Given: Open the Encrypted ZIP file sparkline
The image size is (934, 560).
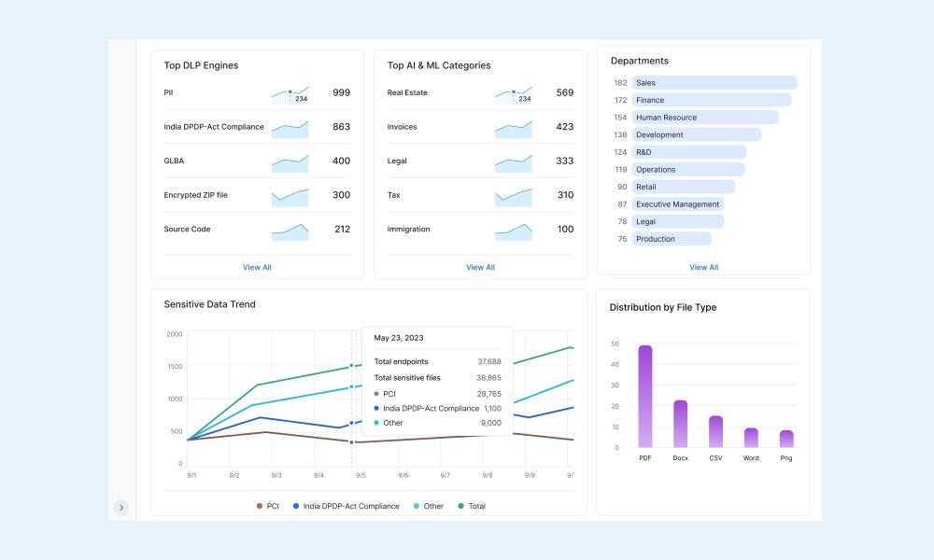Looking at the screenshot, I should tap(290, 197).
